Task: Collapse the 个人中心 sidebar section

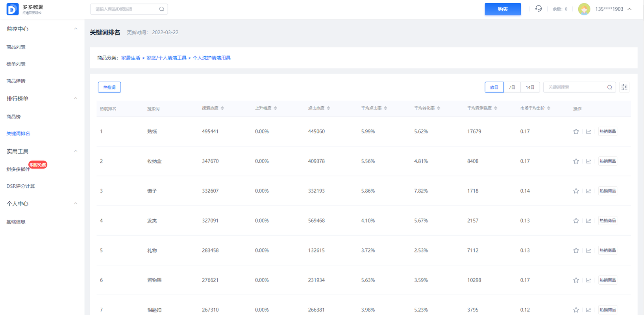Action: 76,204
